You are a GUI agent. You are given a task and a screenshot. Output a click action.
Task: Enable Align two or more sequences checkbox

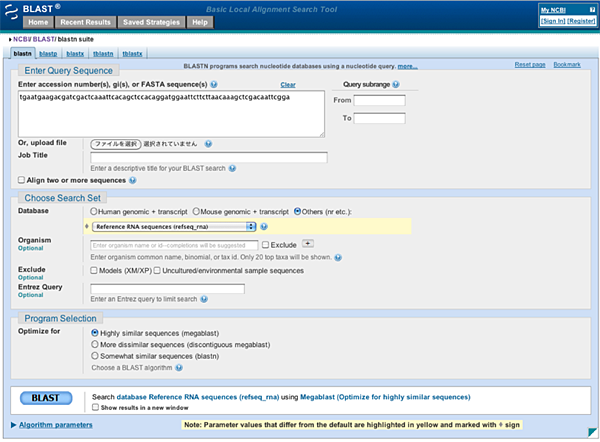21,180
